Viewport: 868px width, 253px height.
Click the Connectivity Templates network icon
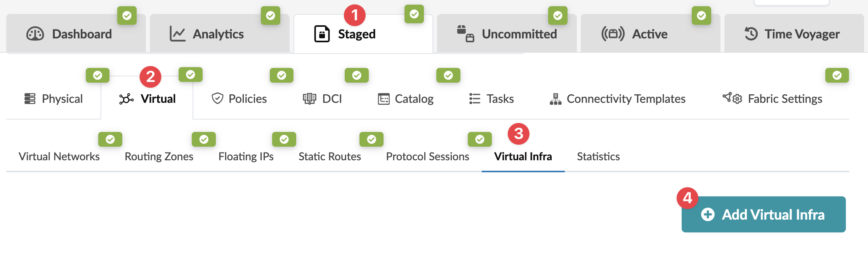click(556, 99)
